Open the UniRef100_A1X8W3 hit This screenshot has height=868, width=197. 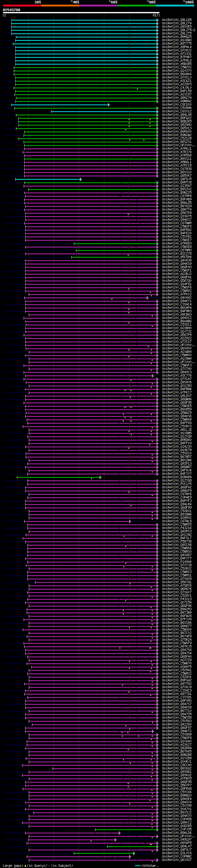tap(176, 40)
